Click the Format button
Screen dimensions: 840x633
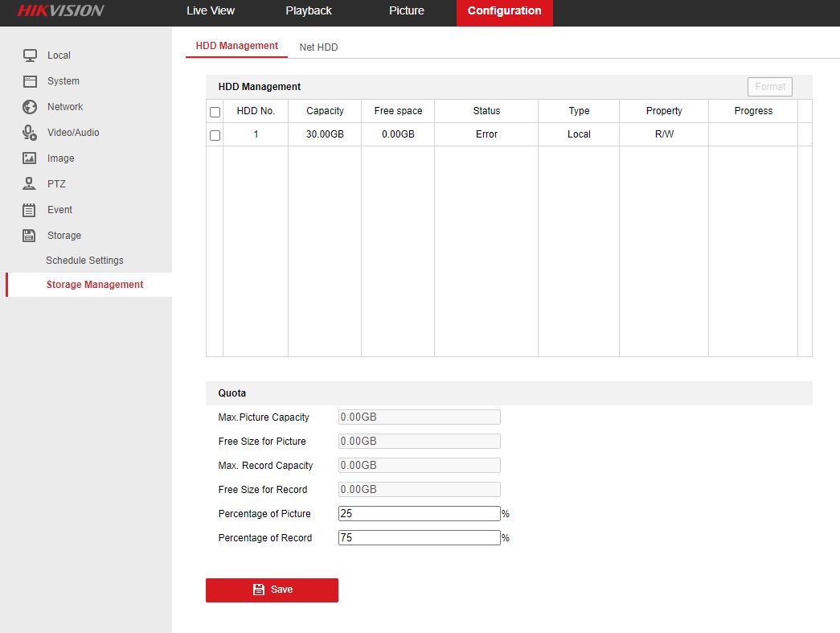coord(769,87)
